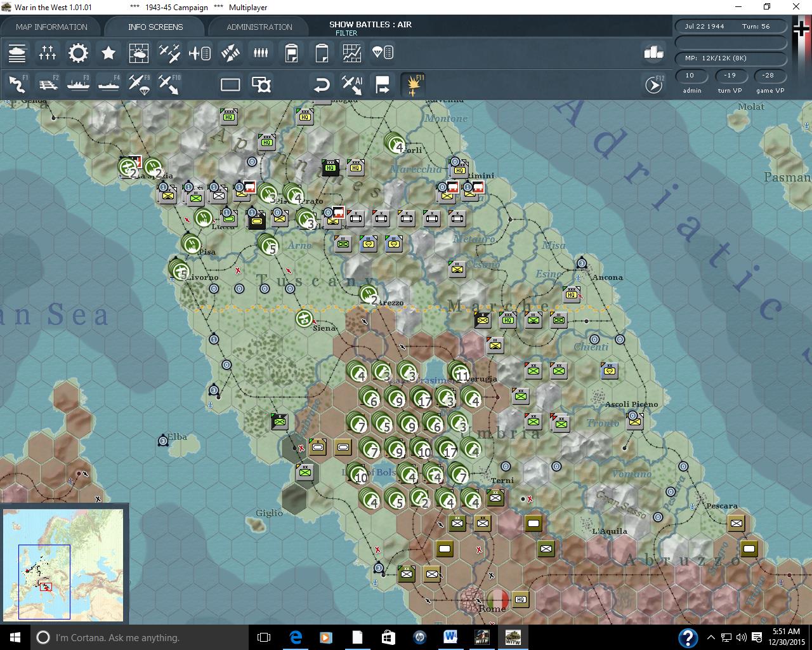The width and height of the screenshot is (812, 650).
Task: Open the empty clipboard report icon
Action: tap(322, 53)
